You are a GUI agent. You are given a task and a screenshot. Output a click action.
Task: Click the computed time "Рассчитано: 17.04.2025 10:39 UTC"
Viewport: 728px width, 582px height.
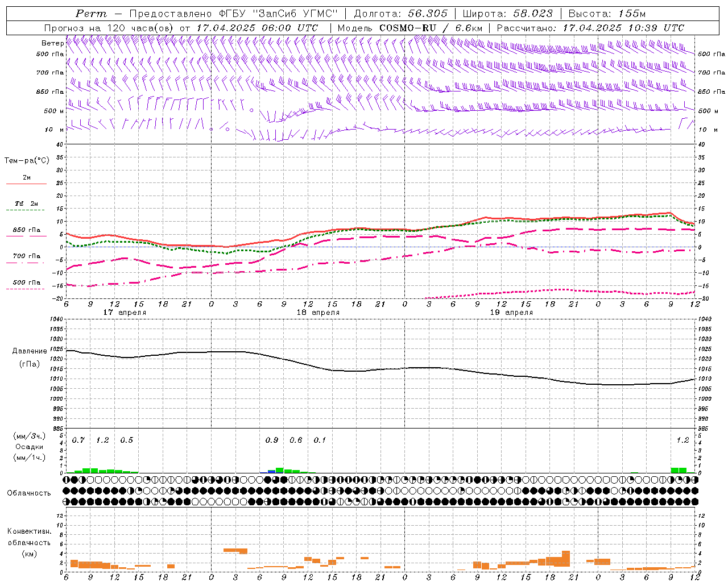click(x=590, y=28)
